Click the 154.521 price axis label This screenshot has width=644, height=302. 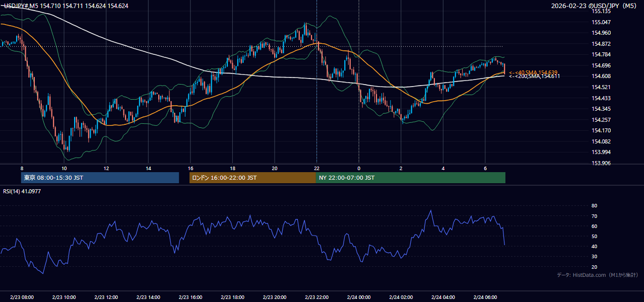coord(601,87)
